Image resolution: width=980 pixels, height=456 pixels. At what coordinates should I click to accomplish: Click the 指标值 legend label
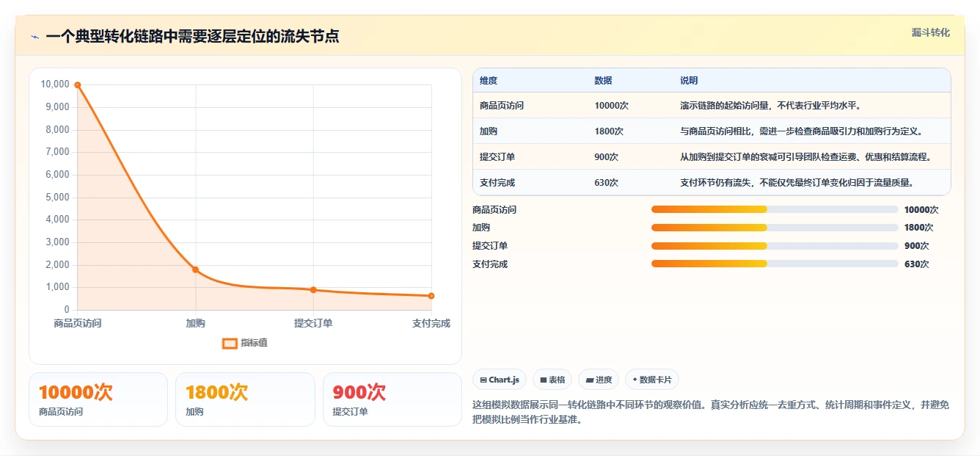(x=254, y=343)
